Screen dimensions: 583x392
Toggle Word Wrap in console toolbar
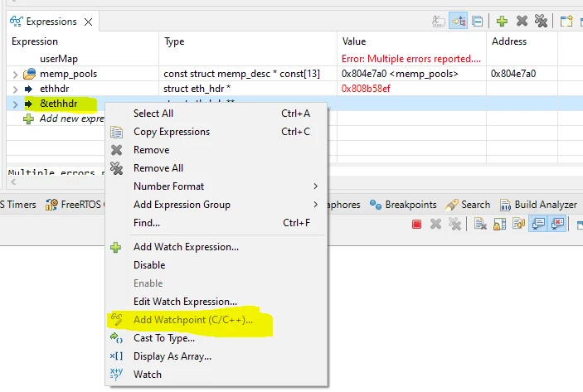point(518,224)
